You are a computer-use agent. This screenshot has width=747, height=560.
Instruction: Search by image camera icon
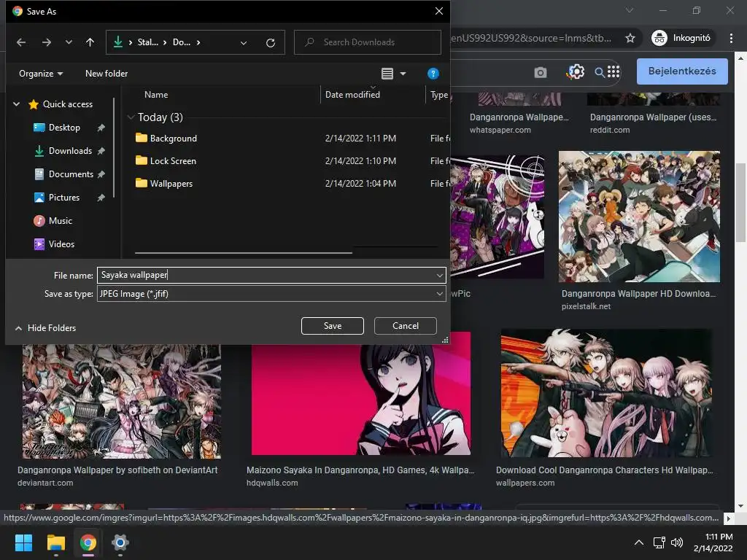coord(541,72)
